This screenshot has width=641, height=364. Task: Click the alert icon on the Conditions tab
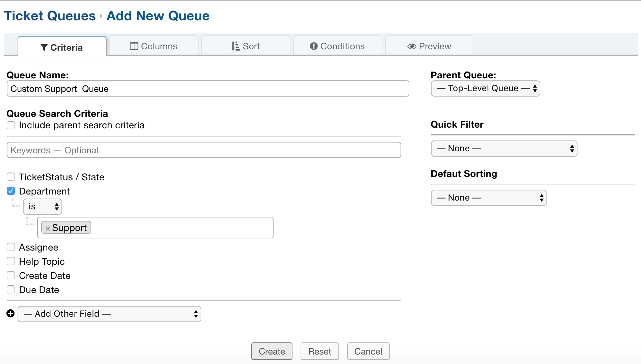click(314, 46)
